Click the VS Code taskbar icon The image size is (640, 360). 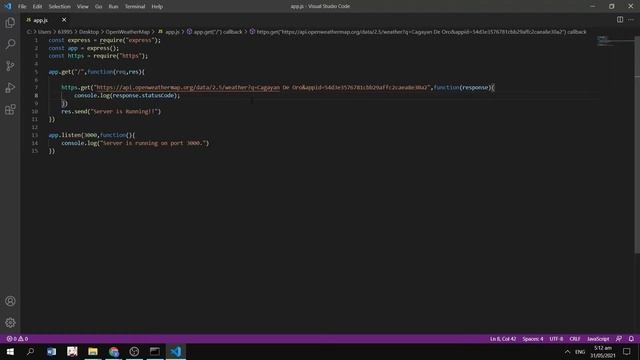pyautogui.click(x=176, y=351)
